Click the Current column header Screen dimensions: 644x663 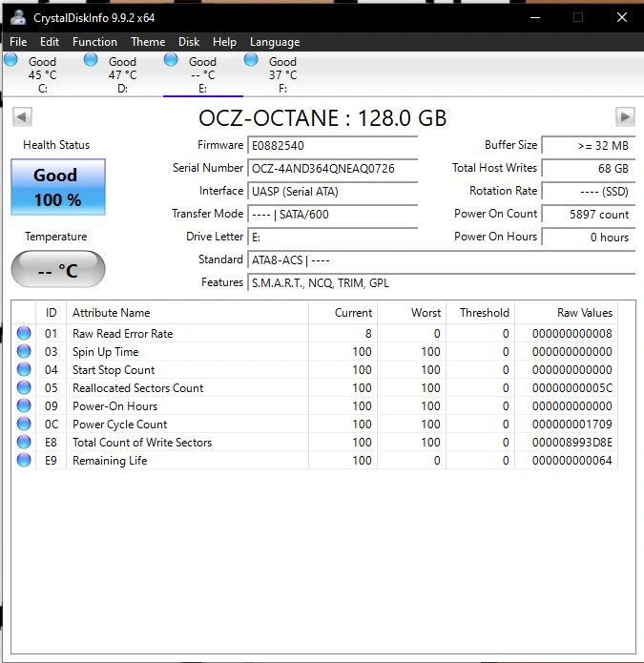point(343,313)
